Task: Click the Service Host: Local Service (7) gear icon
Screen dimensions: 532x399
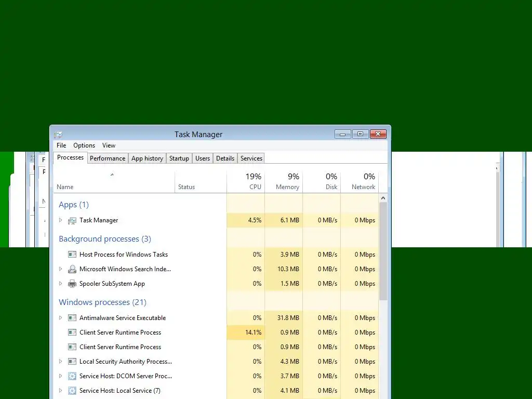Action: (72, 391)
